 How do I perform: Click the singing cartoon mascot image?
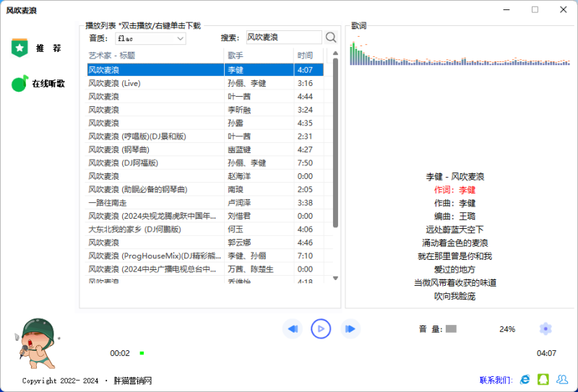[36, 343]
